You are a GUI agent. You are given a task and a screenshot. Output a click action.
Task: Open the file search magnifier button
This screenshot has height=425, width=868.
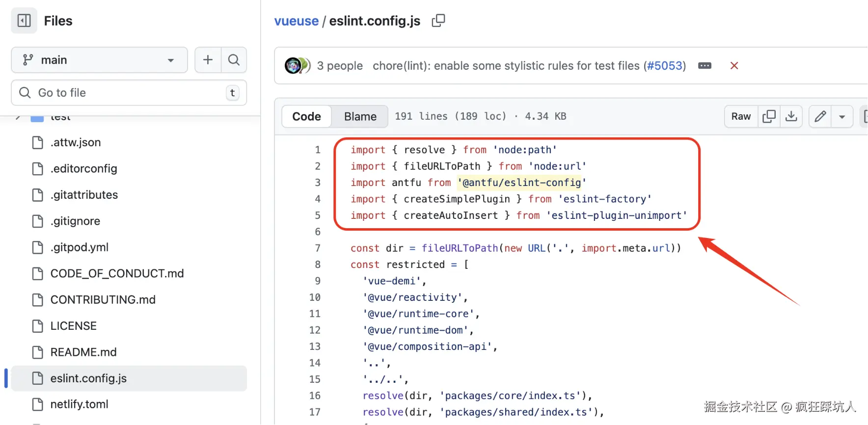tap(234, 60)
